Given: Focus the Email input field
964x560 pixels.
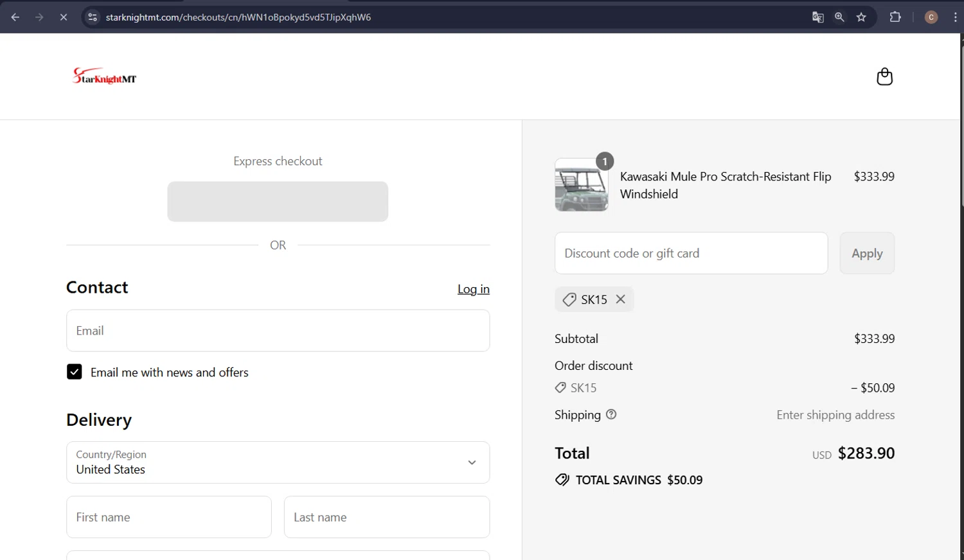Looking at the screenshot, I should click(278, 331).
